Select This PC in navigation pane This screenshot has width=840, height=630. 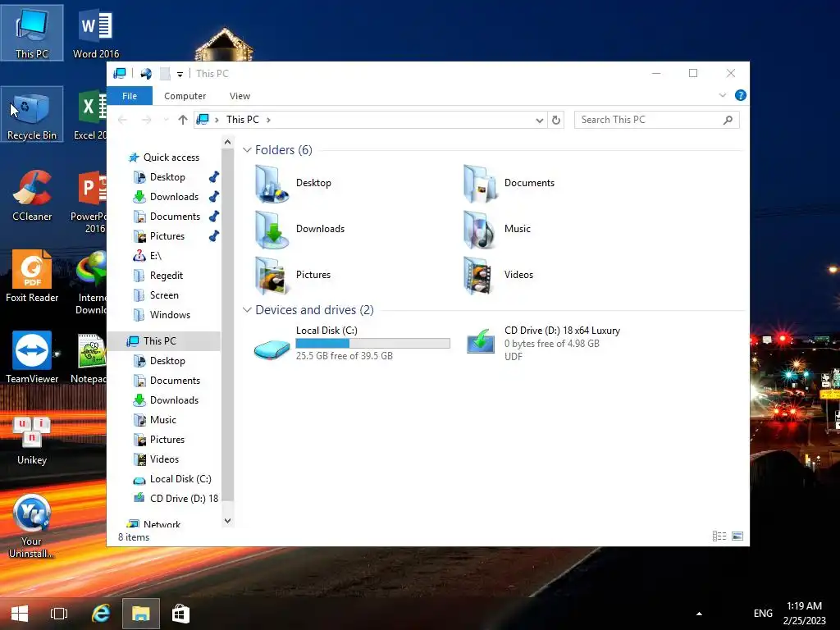pyautogui.click(x=164, y=341)
